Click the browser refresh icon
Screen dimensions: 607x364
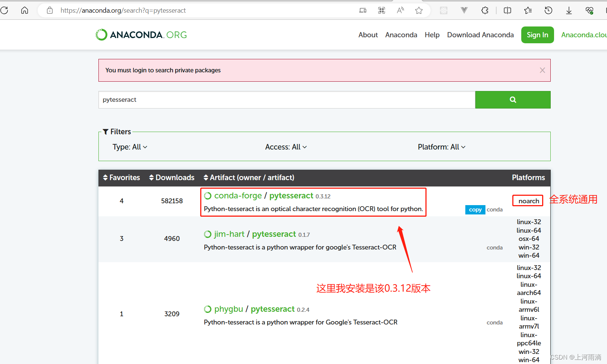tap(4, 10)
